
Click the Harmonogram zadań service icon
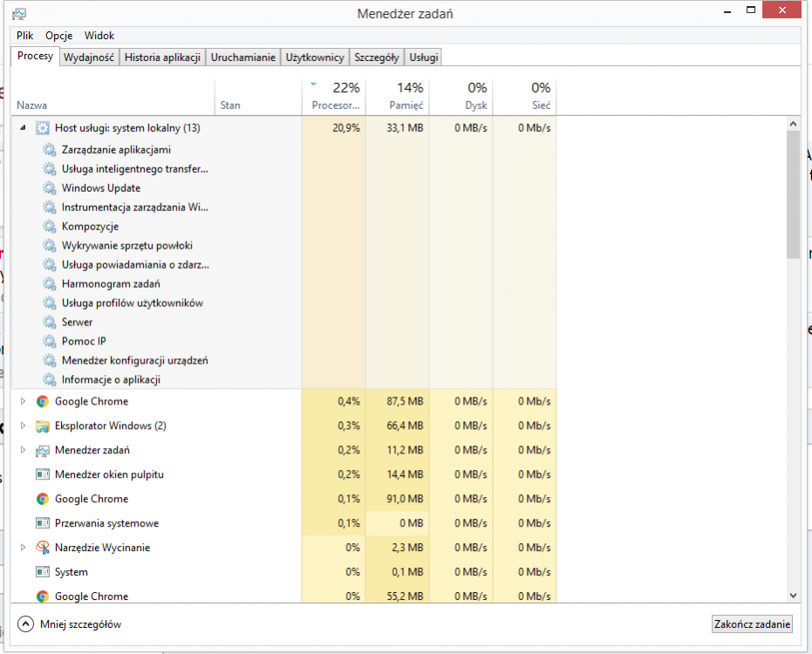(50, 284)
